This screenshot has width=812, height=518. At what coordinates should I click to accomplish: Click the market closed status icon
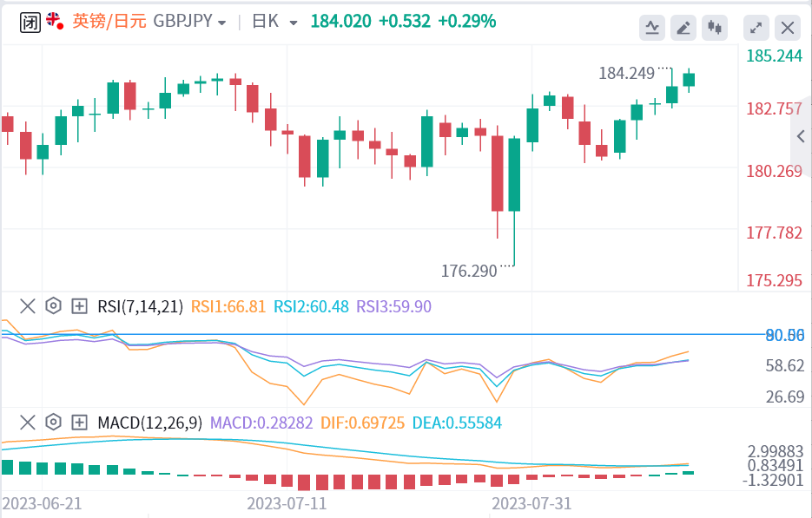point(30,23)
